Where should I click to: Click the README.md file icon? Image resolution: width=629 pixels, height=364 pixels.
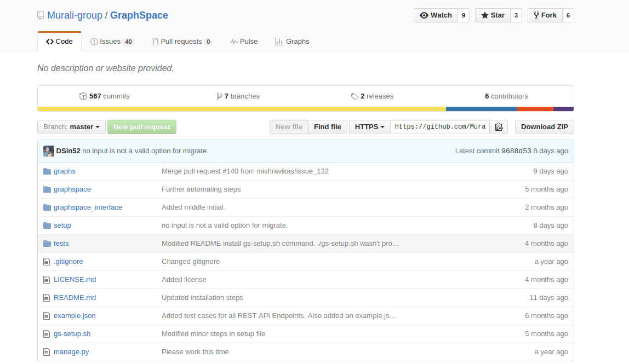47,298
